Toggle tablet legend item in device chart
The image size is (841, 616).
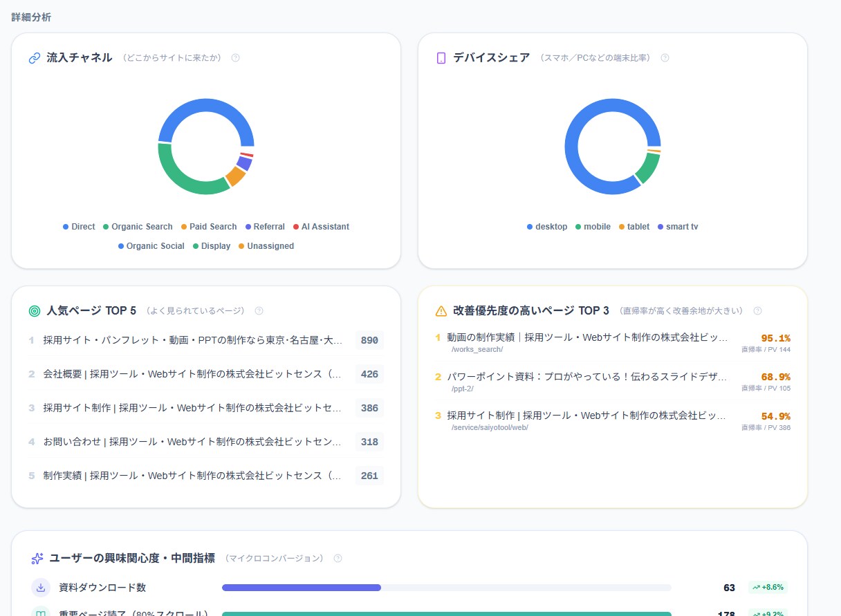pyautogui.click(x=634, y=227)
